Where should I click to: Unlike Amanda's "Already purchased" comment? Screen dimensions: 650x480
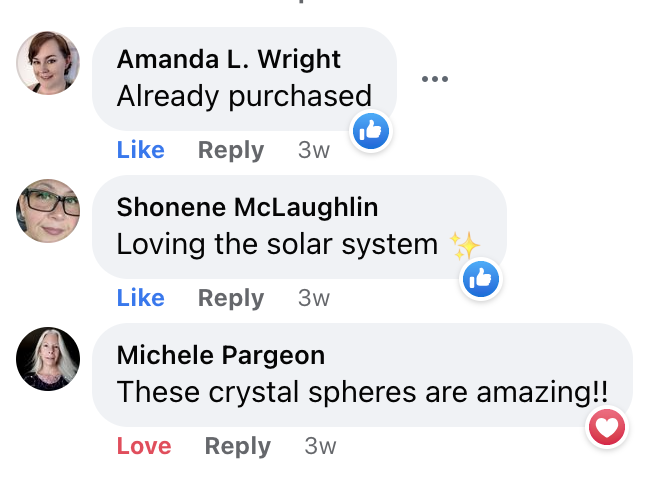pyautogui.click(x=140, y=150)
